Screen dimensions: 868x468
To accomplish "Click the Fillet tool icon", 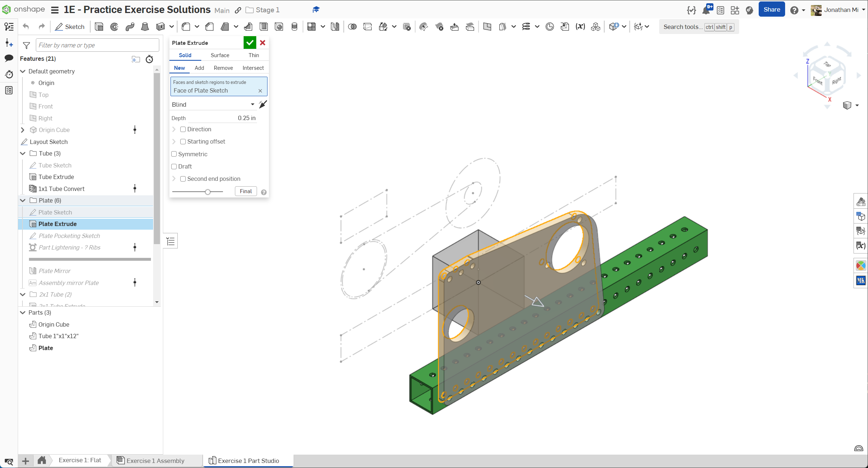I will pos(186,27).
